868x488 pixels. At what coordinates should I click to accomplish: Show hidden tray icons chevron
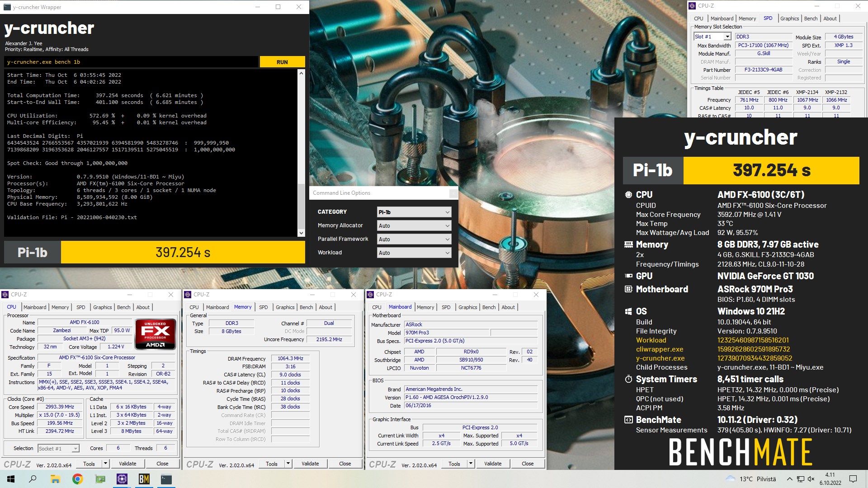pos(789,479)
